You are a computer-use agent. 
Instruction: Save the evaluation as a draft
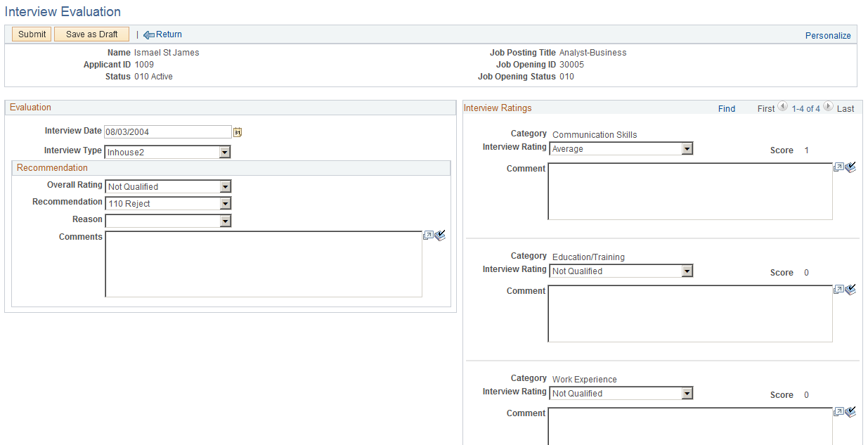pyautogui.click(x=91, y=34)
